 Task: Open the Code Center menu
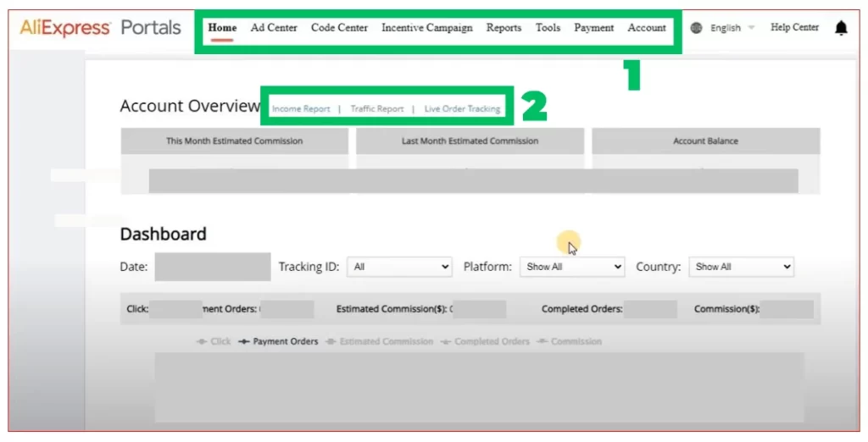point(339,28)
